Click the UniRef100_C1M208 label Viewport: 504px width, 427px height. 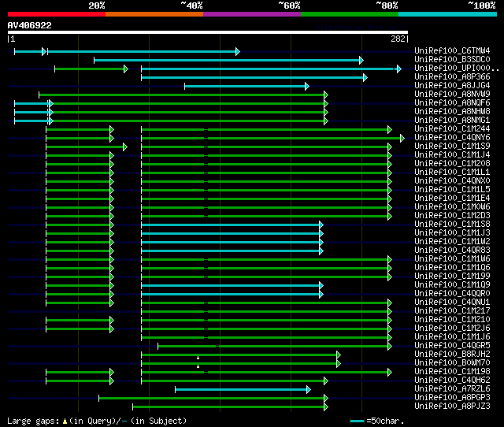coord(452,164)
